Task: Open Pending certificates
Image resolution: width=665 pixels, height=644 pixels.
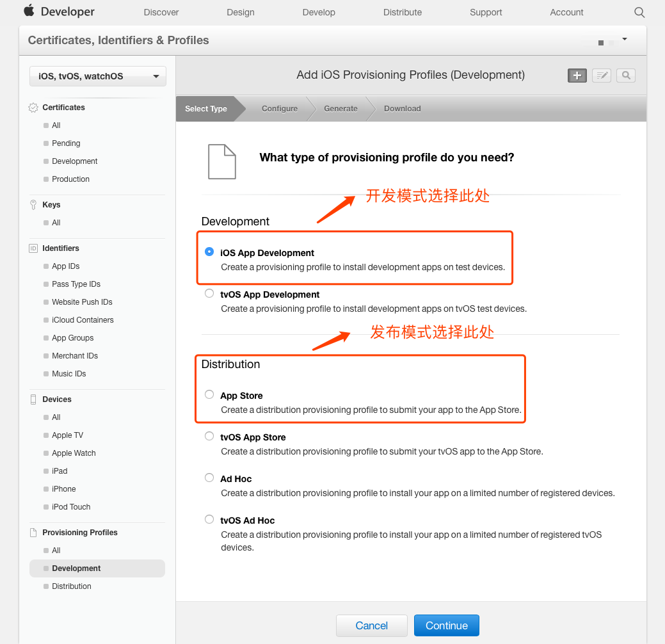Action: coord(66,143)
